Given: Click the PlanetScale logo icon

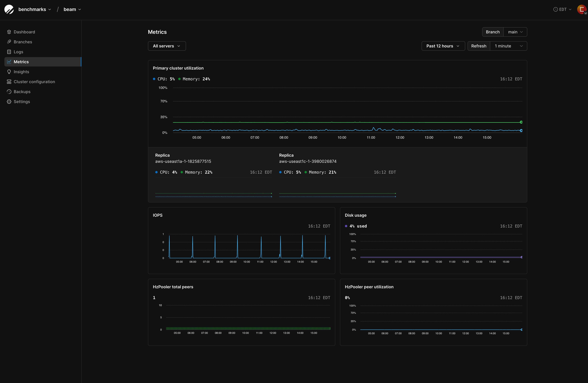Looking at the screenshot, I should [9, 9].
